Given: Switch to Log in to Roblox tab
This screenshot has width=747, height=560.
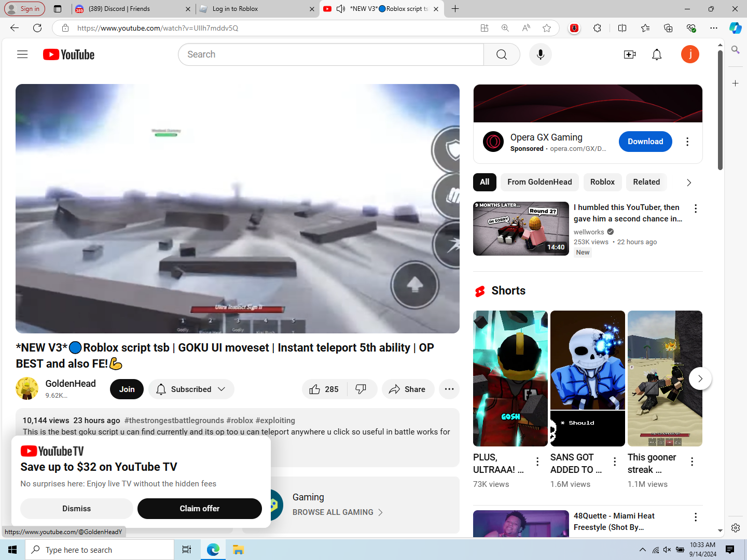Looking at the screenshot, I should 257,9.
